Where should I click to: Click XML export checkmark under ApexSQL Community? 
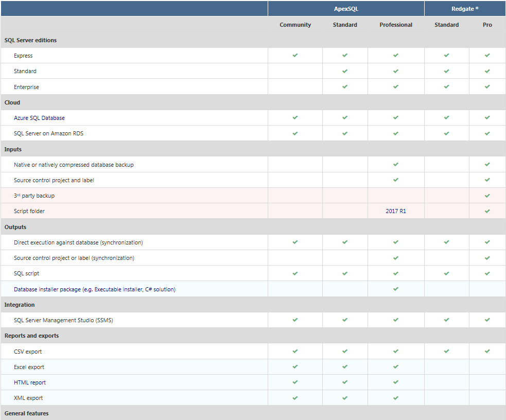click(295, 398)
